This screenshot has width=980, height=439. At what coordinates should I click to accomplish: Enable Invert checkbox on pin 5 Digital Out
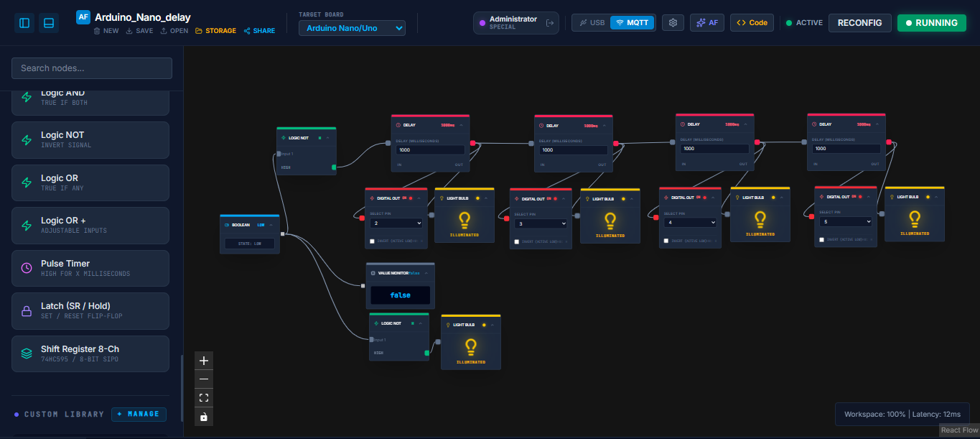pos(821,239)
